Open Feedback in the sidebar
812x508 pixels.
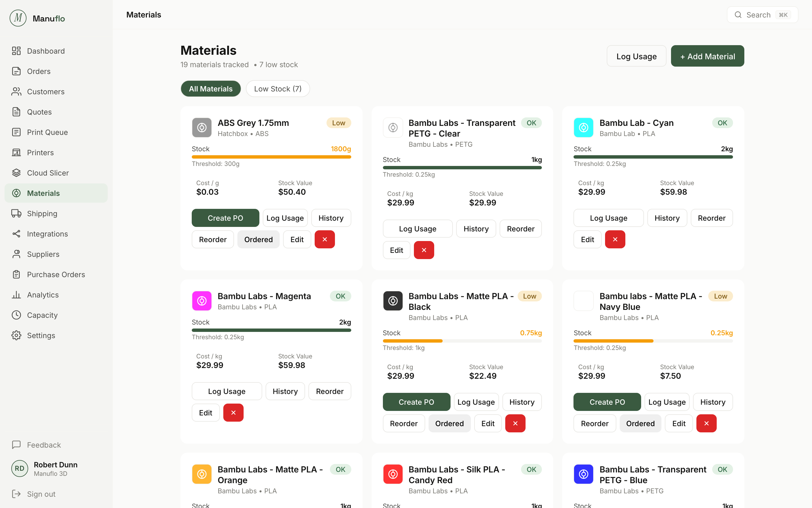(56, 445)
